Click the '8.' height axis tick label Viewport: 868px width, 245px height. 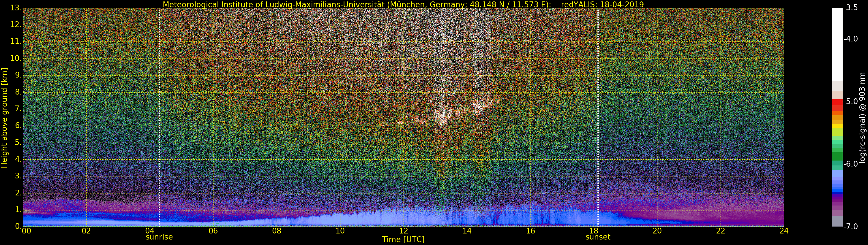(x=18, y=92)
